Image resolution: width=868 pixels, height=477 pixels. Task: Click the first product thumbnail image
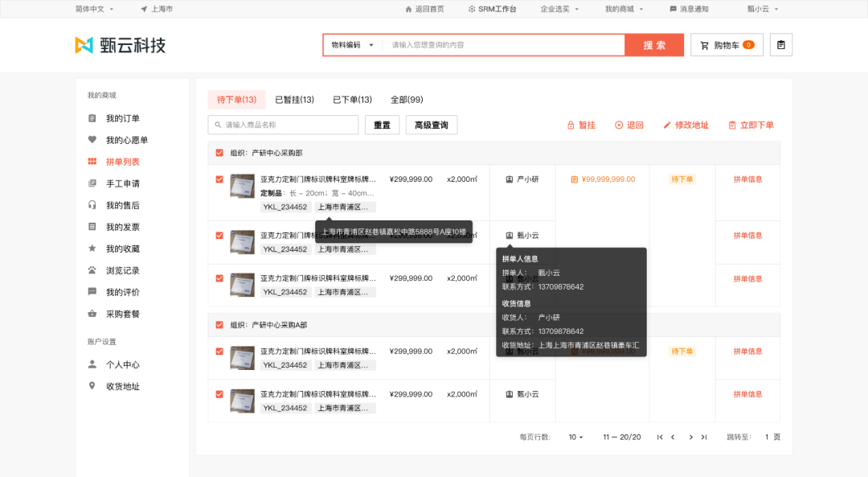click(243, 186)
